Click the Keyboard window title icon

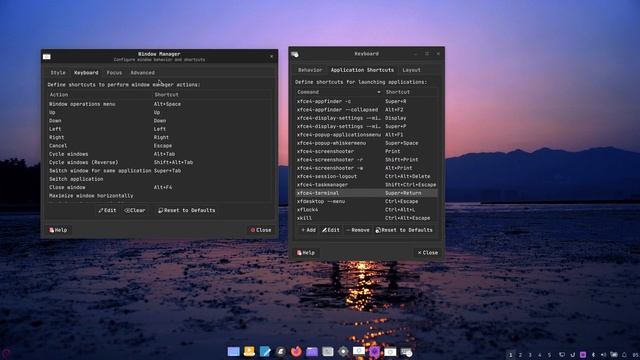[x=295, y=54]
